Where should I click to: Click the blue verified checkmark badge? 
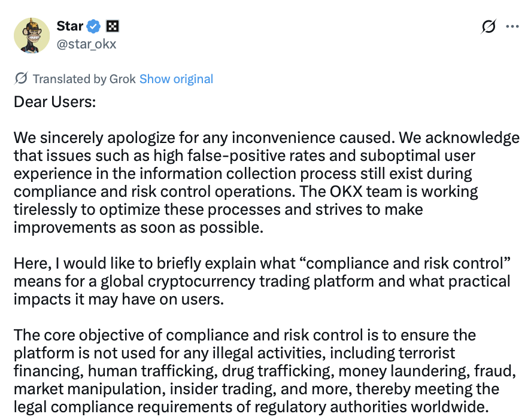click(94, 26)
